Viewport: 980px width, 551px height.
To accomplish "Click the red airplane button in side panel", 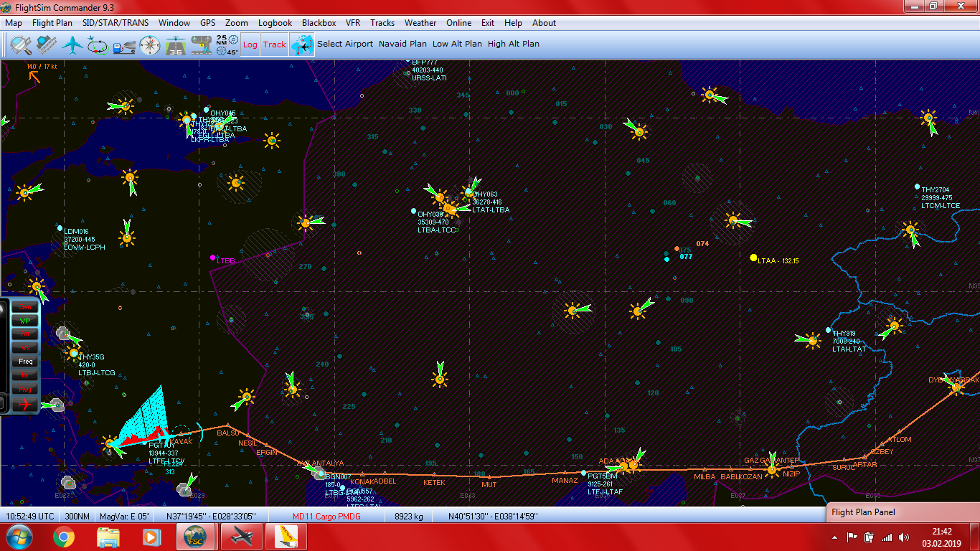I will pos(26,404).
